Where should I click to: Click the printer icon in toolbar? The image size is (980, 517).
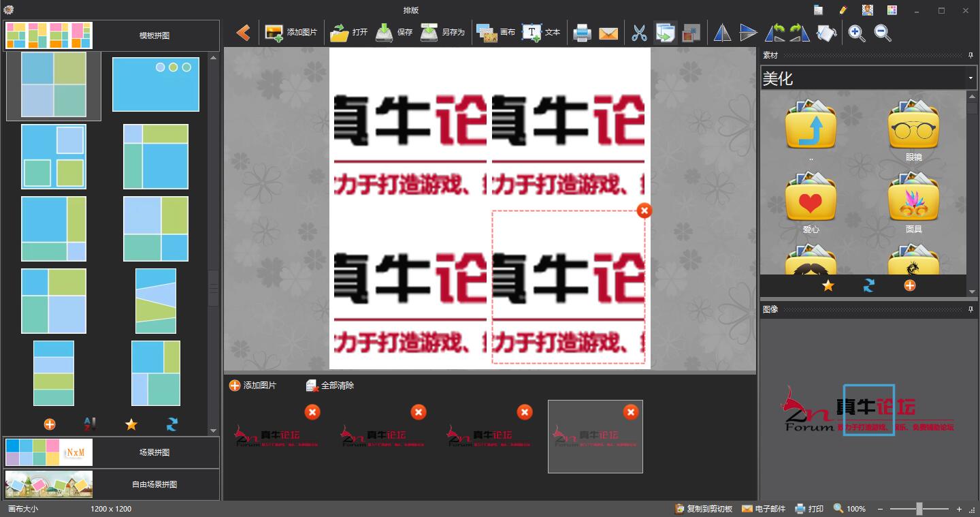[582, 33]
